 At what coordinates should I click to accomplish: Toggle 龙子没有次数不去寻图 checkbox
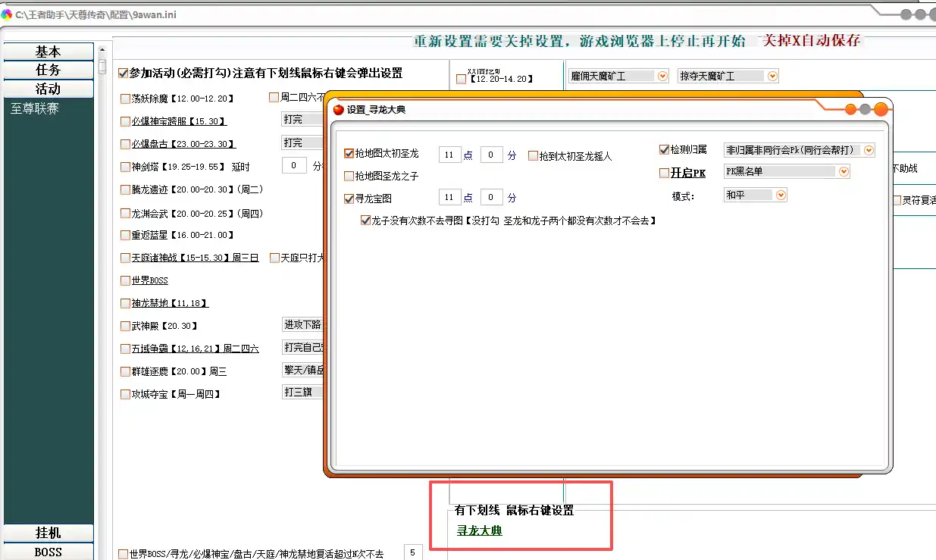click(x=366, y=221)
